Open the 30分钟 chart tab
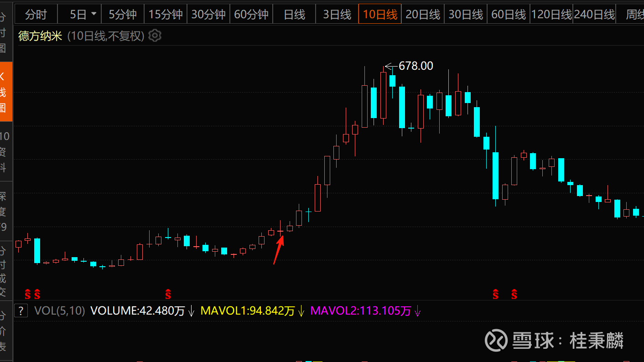 pos(208,14)
